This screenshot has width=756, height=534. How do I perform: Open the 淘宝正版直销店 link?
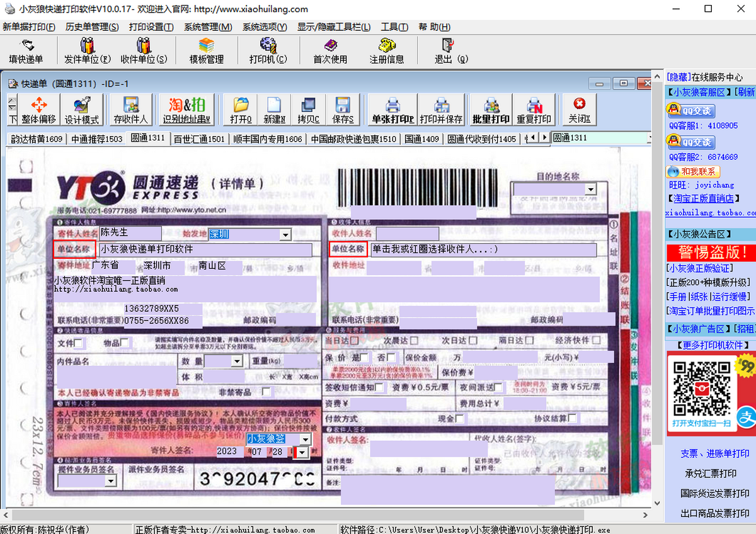[704, 198]
